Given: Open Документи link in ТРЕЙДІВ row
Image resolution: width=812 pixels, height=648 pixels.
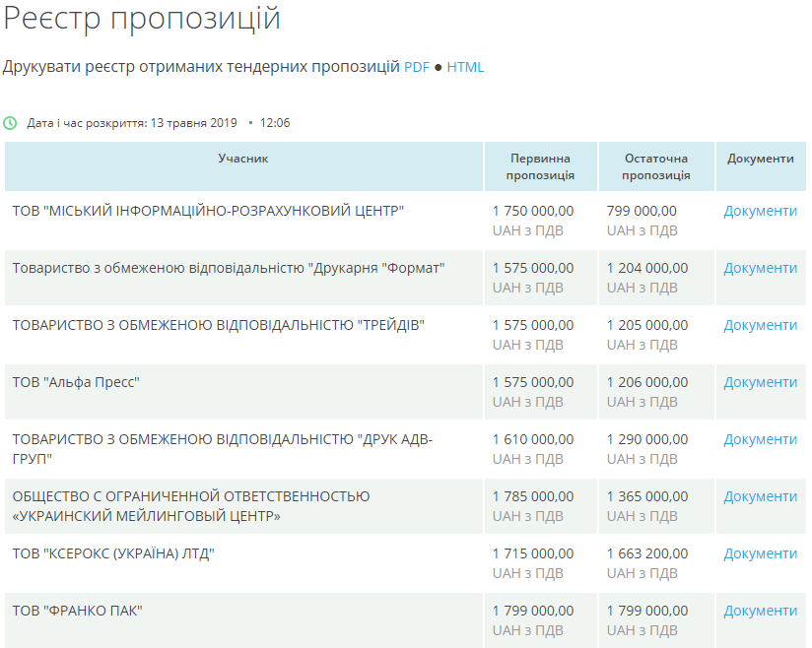Looking at the screenshot, I should 760,325.
